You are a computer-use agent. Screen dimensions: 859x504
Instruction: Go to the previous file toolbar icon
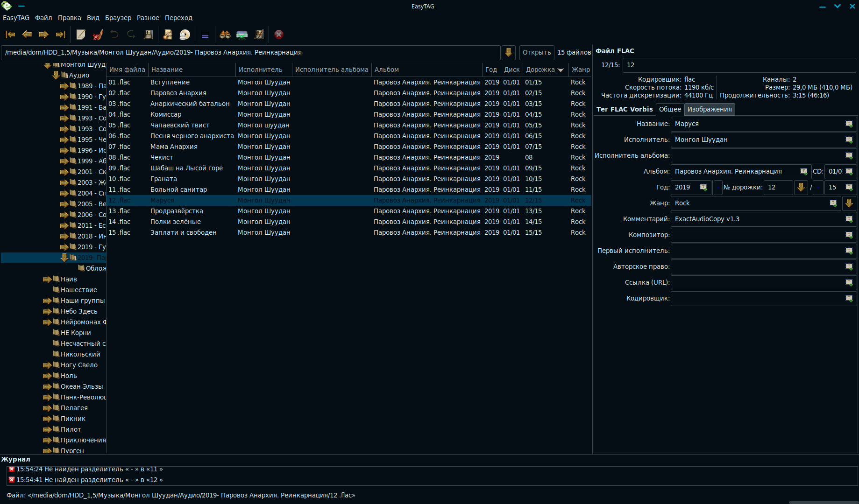point(27,35)
